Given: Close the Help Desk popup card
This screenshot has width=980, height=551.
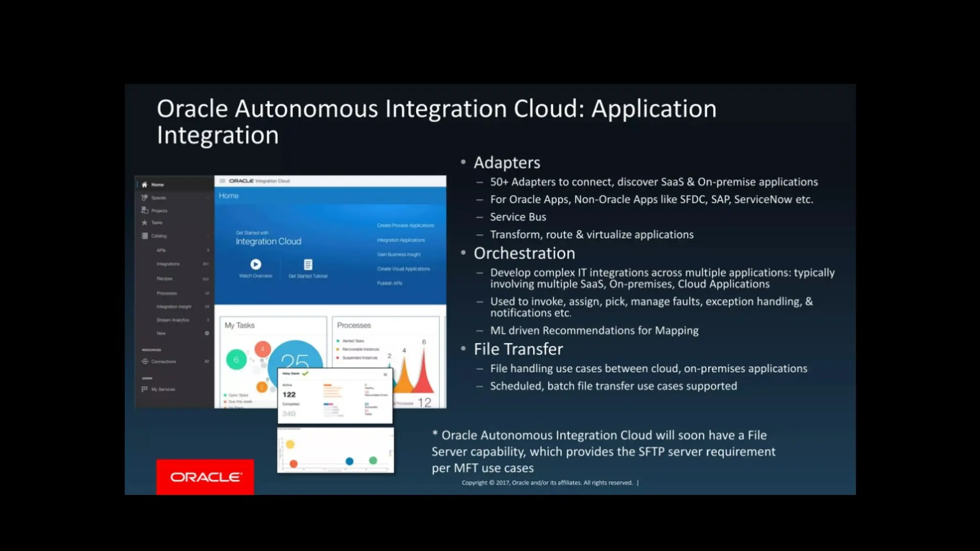Looking at the screenshot, I should pos(385,375).
